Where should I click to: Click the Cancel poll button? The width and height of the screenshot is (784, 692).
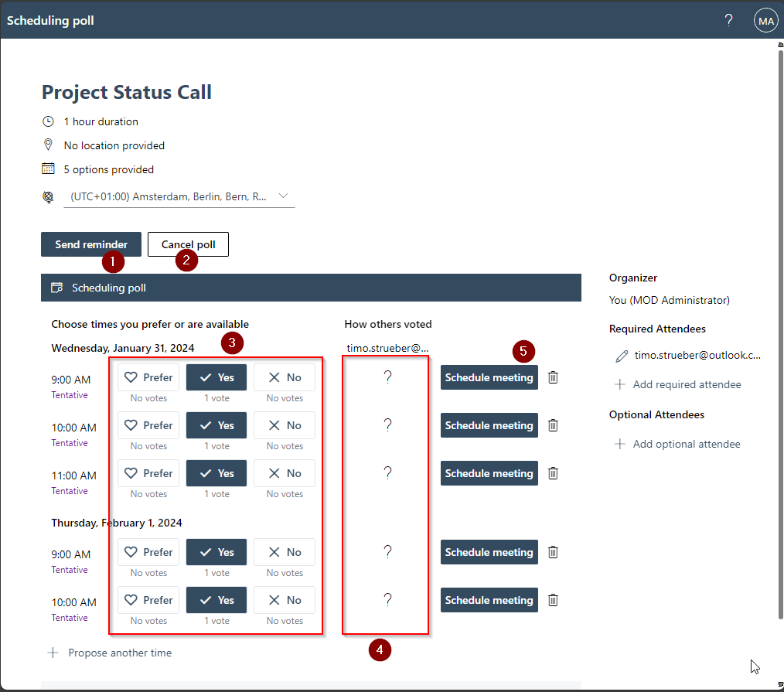tap(188, 244)
